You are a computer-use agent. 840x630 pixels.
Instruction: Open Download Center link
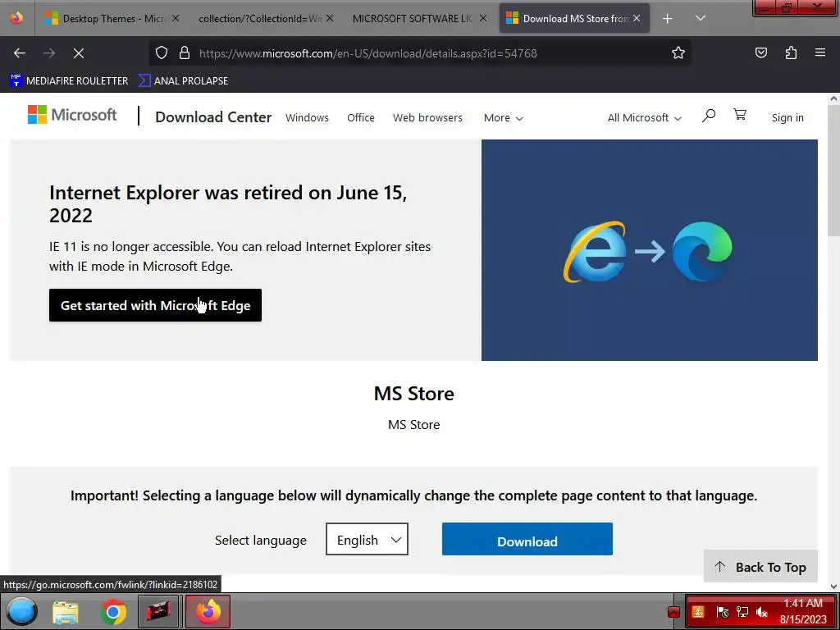(x=213, y=117)
